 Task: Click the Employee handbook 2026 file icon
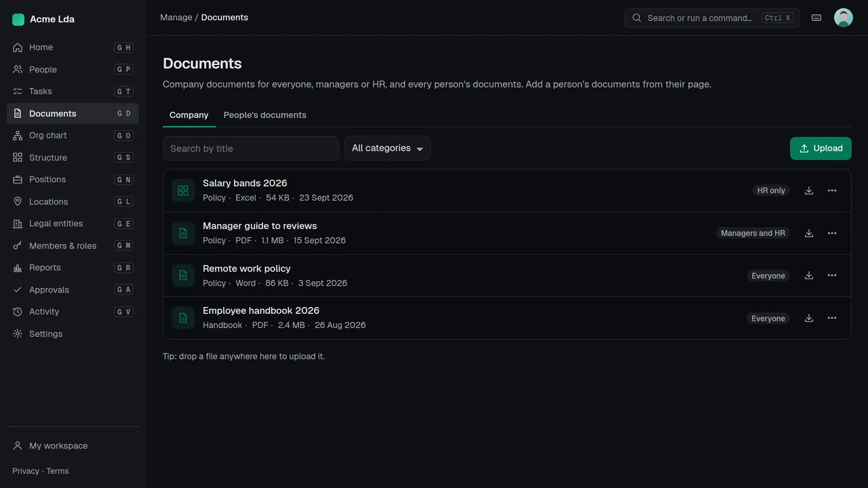(183, 318)
